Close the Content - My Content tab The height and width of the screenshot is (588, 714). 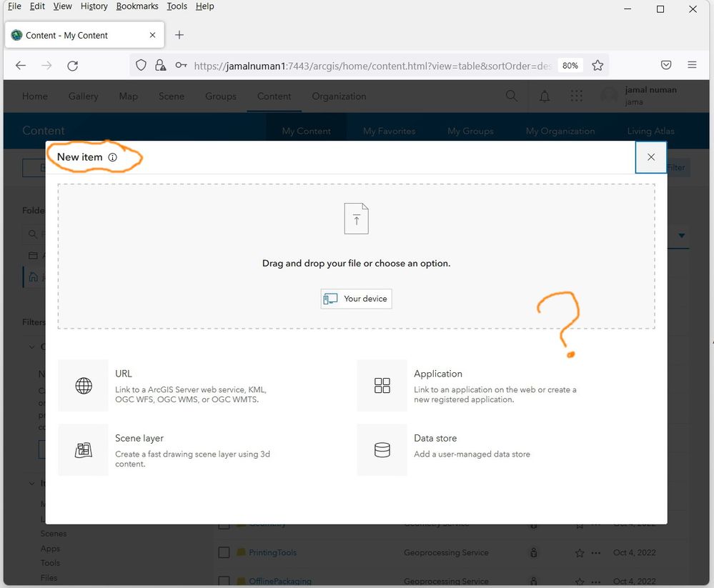152,35
